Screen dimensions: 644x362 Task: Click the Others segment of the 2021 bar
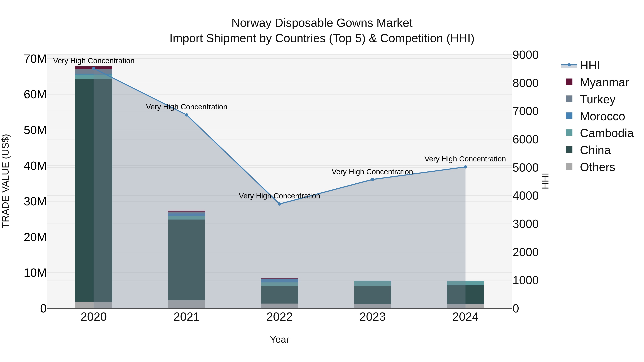coord(187,304)
